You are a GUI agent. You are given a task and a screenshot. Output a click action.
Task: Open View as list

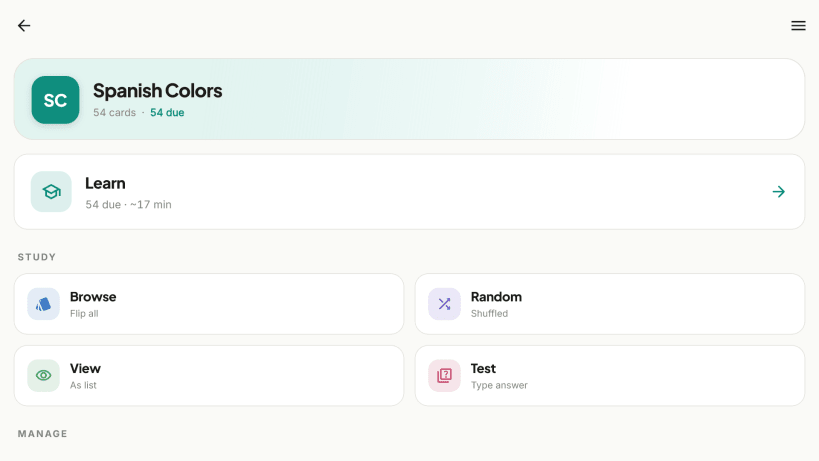tap(209, 375)
